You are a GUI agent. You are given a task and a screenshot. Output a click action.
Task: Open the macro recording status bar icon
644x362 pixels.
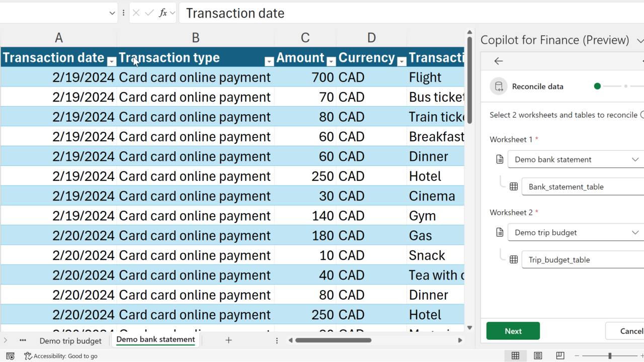click(10, 356)
